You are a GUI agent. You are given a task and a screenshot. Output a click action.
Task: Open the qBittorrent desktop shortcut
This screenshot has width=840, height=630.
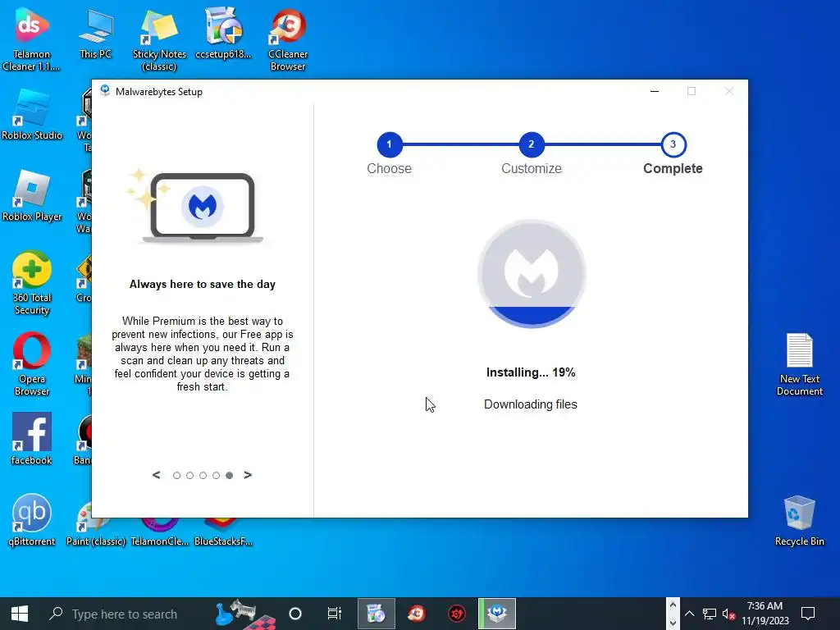pos(32,519)
